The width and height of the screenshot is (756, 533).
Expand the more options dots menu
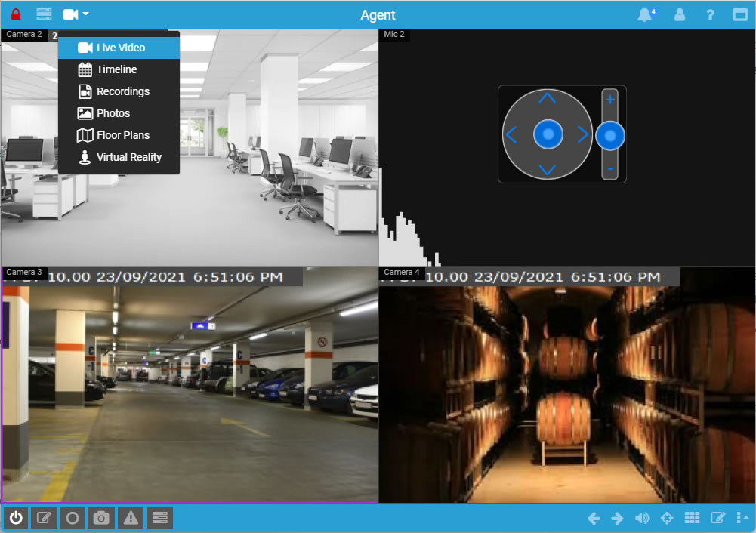[x=742, y=518]
